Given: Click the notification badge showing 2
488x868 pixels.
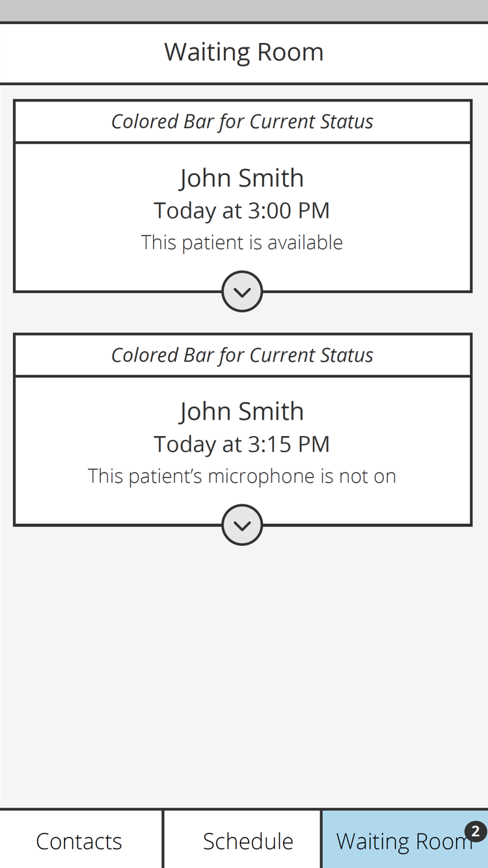Looking at the screenshot, I should (476, 831).
